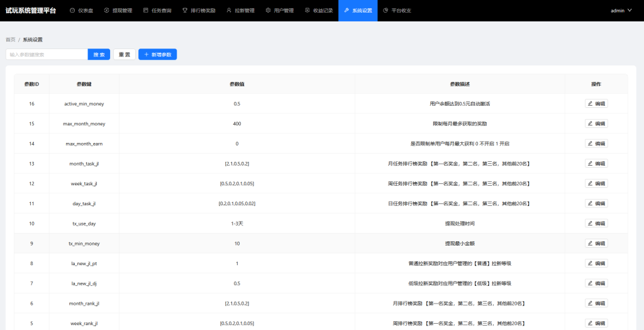
Task: Click 编辑 for tx_min_money row
Action: (x=596, y=243)
